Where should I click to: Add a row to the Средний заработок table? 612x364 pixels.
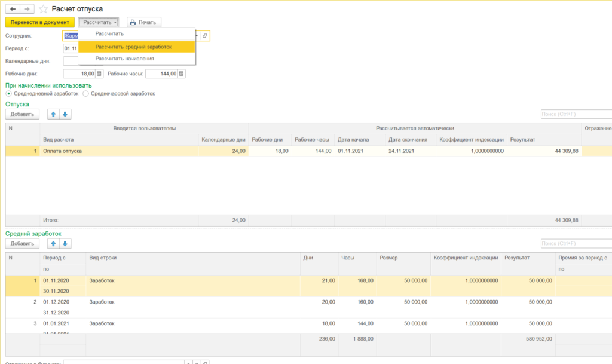pos(22,244)
